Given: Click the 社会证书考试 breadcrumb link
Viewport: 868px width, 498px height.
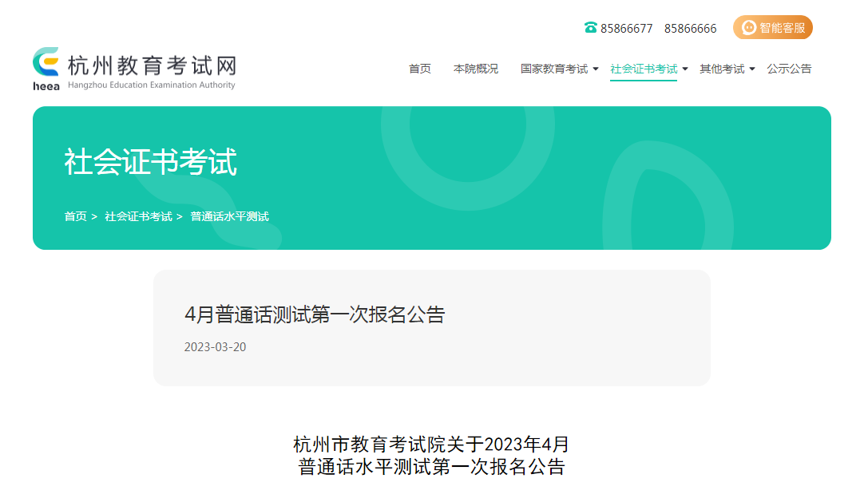Looking at the screenshot, I should pyautogui.click(x=138, y=216).
